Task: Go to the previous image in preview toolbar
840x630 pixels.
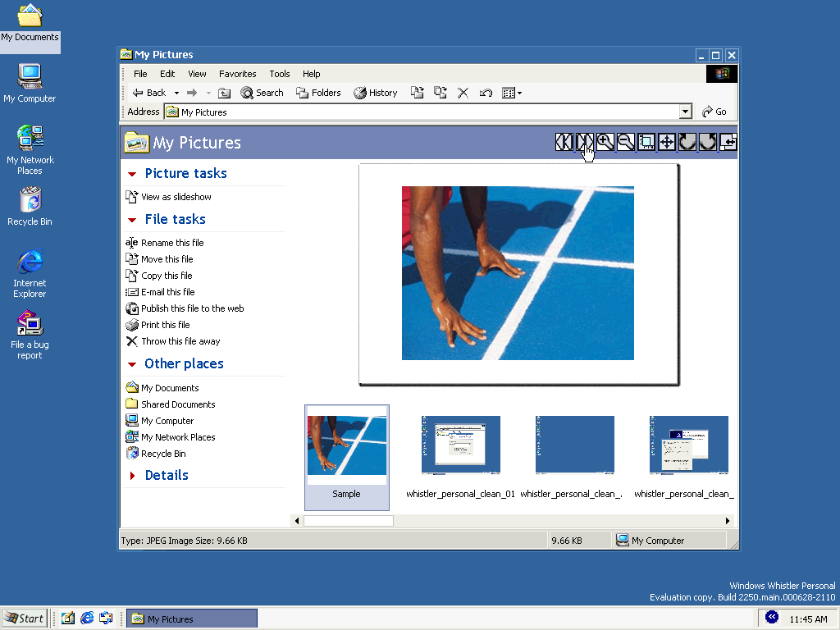Action: 564,142
